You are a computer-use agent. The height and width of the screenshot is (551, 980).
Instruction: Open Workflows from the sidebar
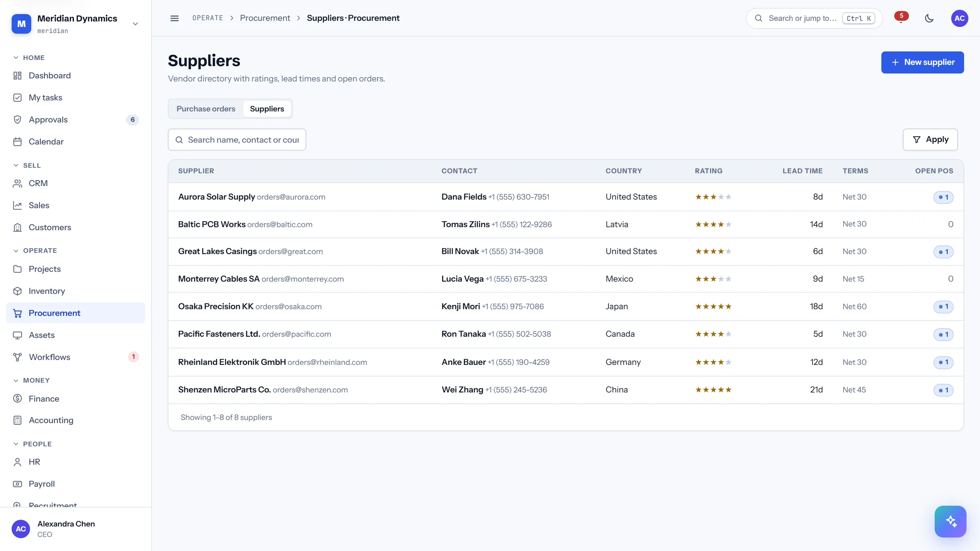[x=76, y=357]
